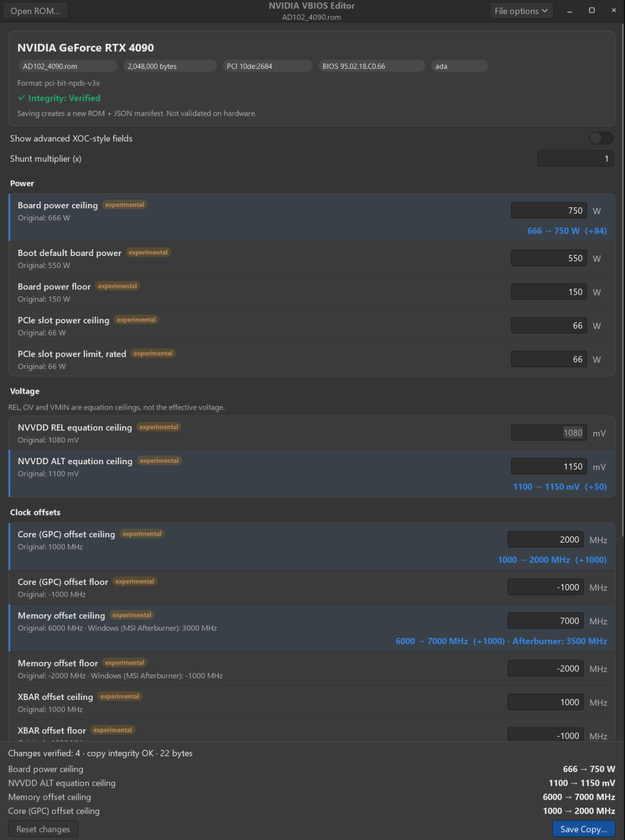
Task: Edit the NVVDD ALT equation ceiling field
Action: [549, 467]
